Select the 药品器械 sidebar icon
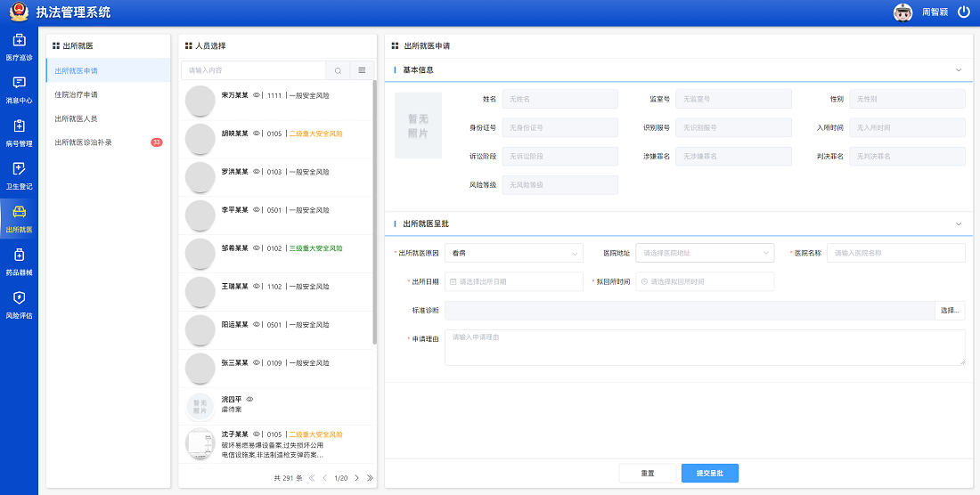The width and height of the screenshot is (980, 495). 19,261
